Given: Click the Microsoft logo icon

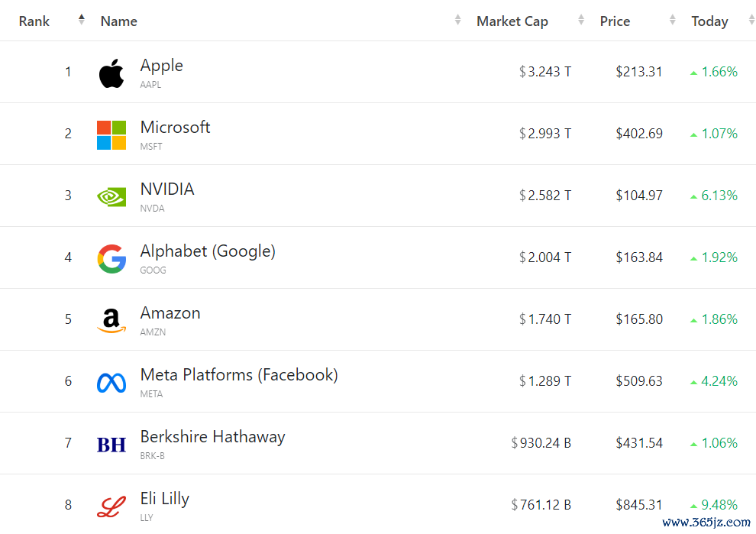Looking at the screenshot, I should coord(111,135).
